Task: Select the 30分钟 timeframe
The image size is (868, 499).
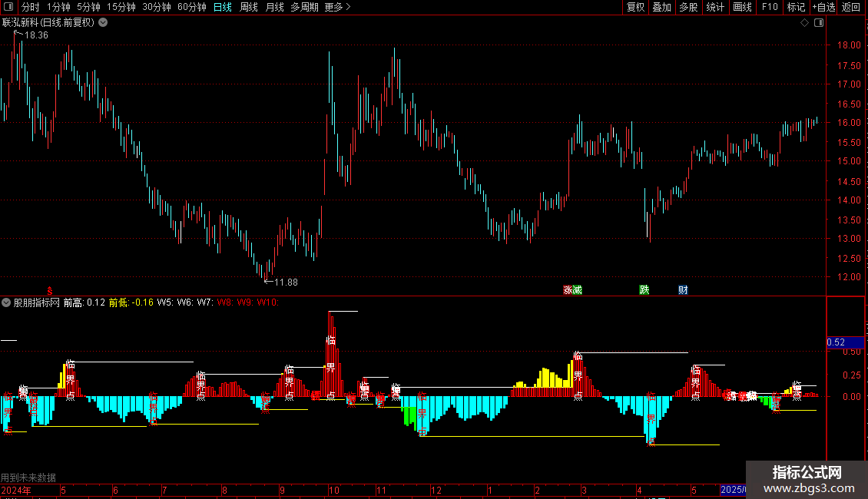Action: [156, 7]
